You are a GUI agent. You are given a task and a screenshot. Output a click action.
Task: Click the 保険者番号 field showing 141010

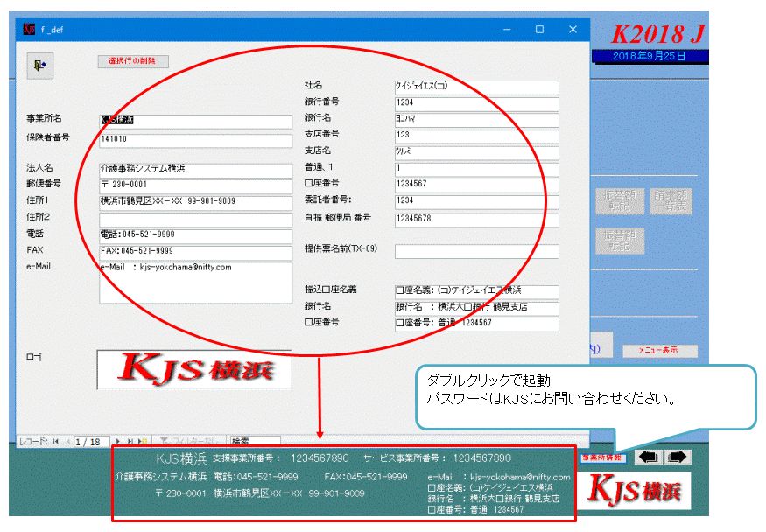pos(194,139)
